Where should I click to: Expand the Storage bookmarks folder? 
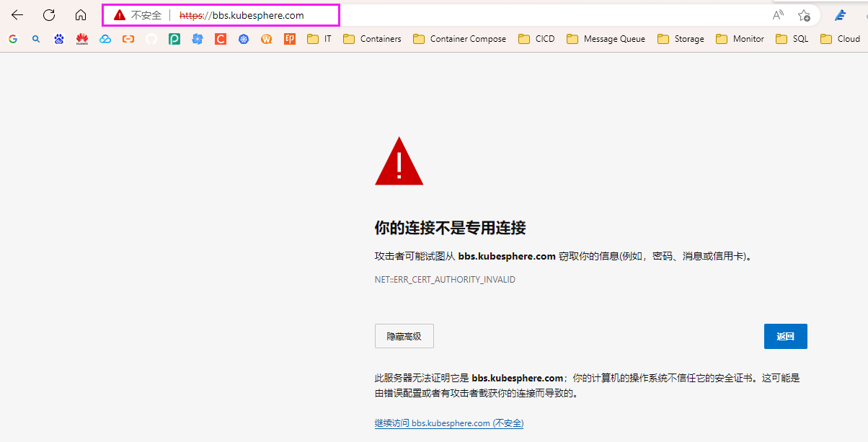tap(681, 39)
